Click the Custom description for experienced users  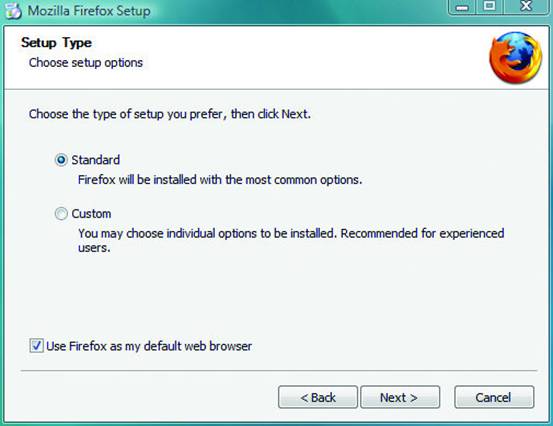coord(291,241)
